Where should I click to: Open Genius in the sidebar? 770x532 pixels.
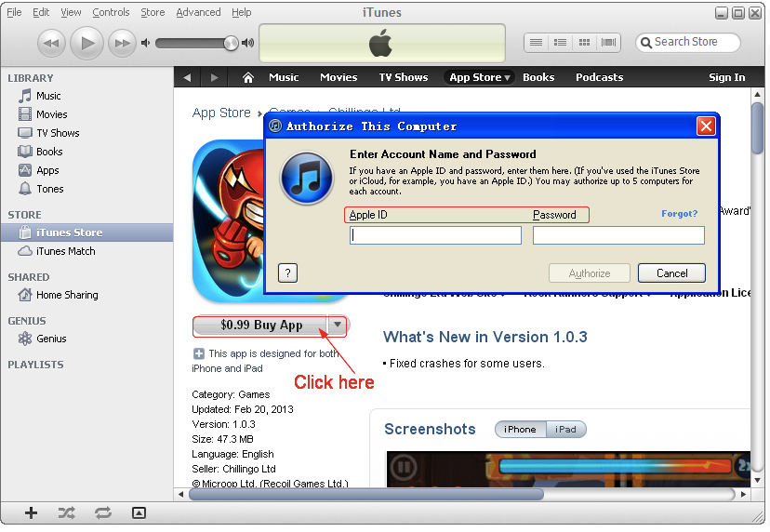tap(51, 339)
